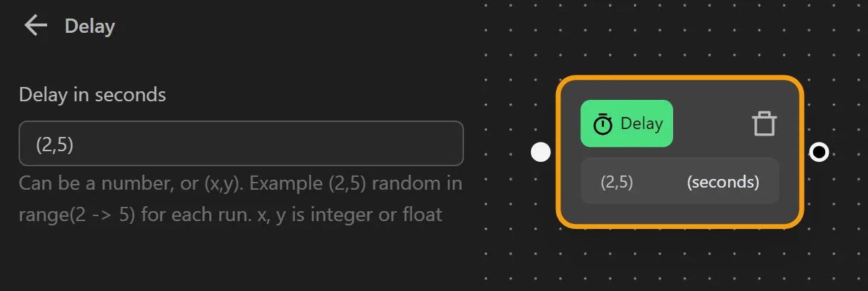Go back using the left arrow icon
868x291 pixels.
[35, 26]
